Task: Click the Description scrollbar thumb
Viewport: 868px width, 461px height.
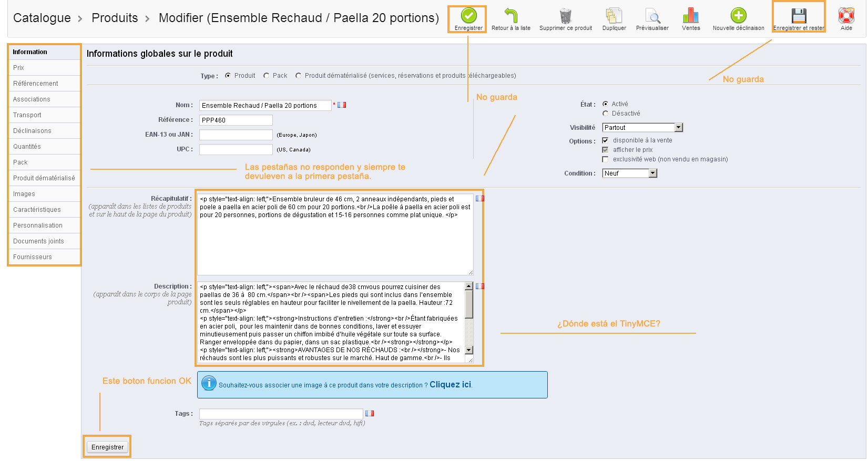Action: tap(469, 304)
